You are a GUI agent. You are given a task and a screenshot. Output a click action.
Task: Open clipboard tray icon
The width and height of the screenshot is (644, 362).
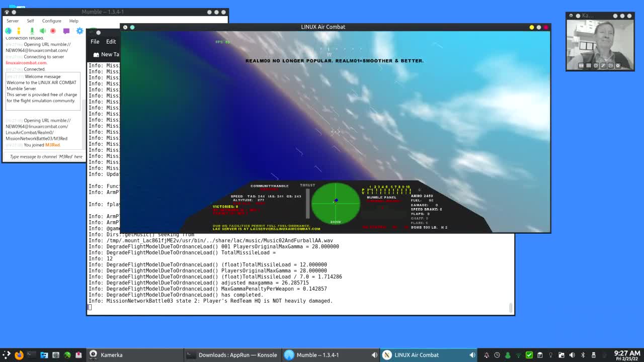[x=540, y=355]
